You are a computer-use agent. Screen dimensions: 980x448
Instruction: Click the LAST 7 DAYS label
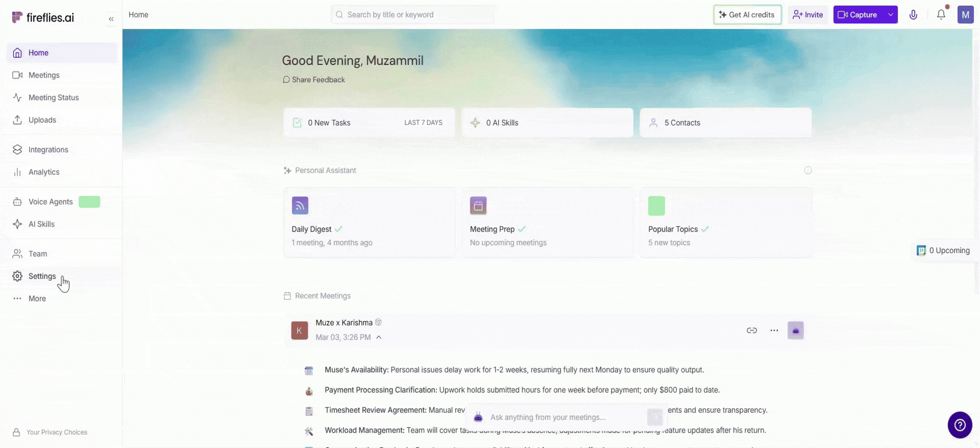pos(423,123)
